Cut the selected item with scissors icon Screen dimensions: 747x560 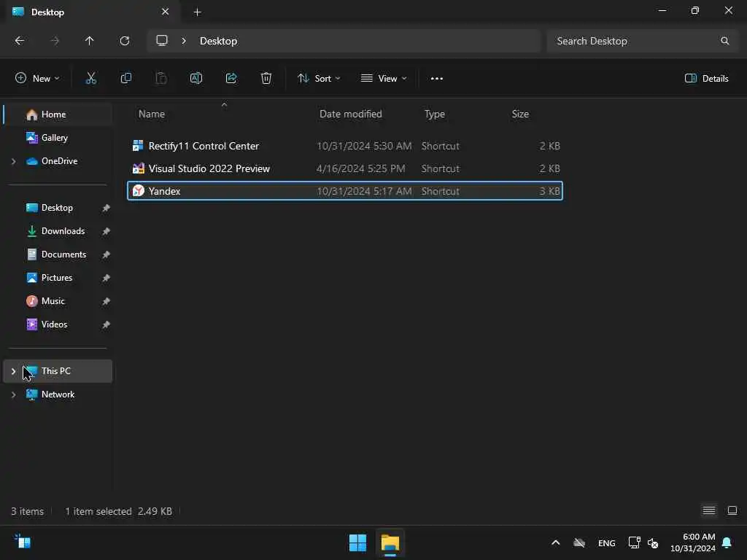coord(90,79)
